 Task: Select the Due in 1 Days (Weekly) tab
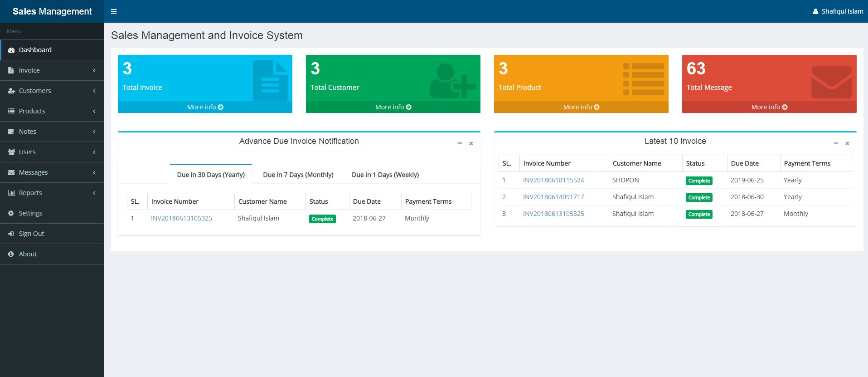click(385, 175)
